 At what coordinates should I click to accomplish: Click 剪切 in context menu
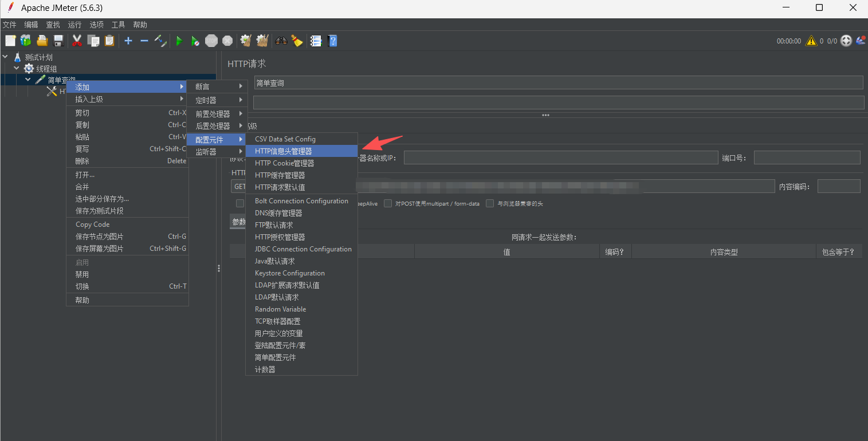127,113
